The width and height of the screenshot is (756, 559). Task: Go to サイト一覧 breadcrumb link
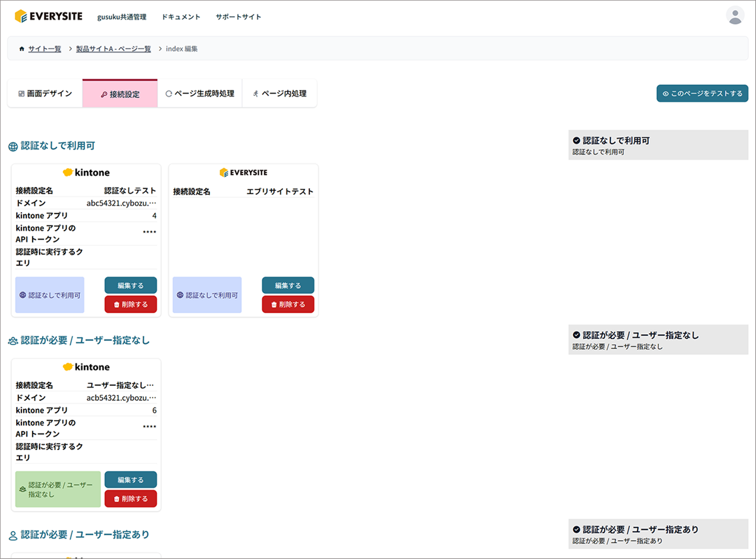pos(45,49)
